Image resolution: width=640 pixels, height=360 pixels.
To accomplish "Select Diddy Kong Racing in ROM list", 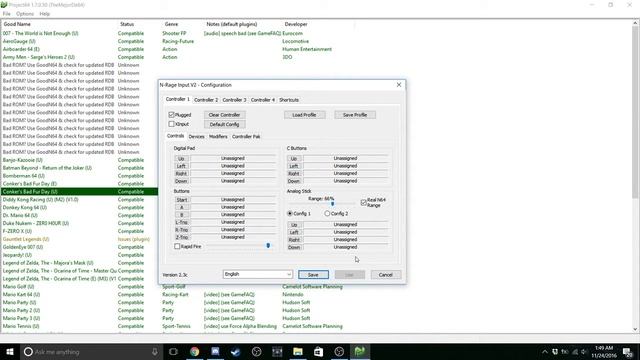I will point(40,200).
